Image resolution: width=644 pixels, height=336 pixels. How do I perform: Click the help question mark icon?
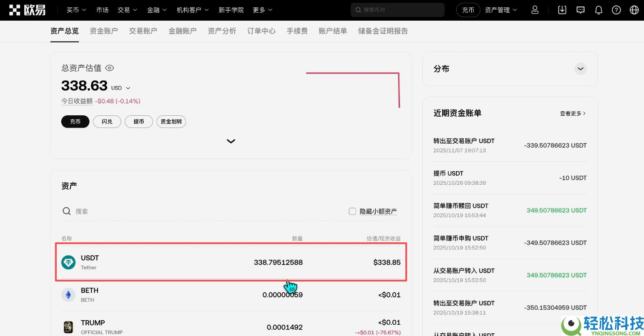(616, 9)
